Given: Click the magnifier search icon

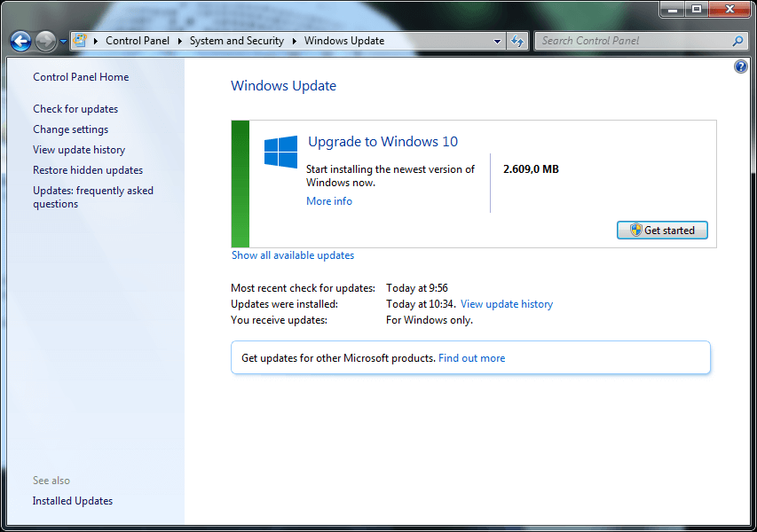Looking at the screenshot, I should [x=737, y=41].
